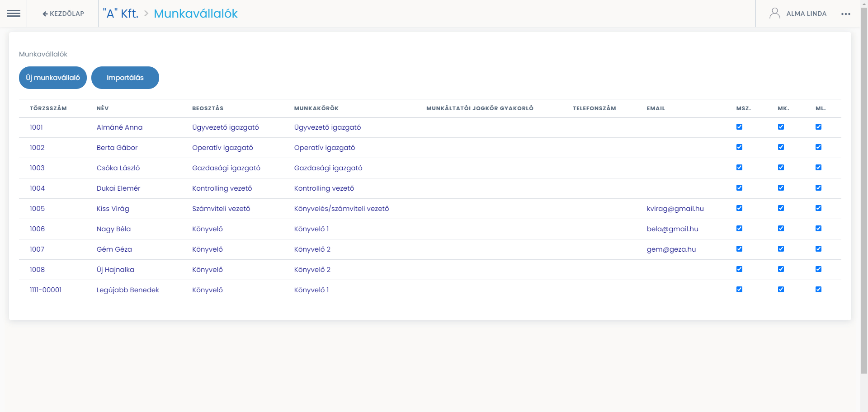
Task: Open employee number 1111-00001
Action: 46,290
